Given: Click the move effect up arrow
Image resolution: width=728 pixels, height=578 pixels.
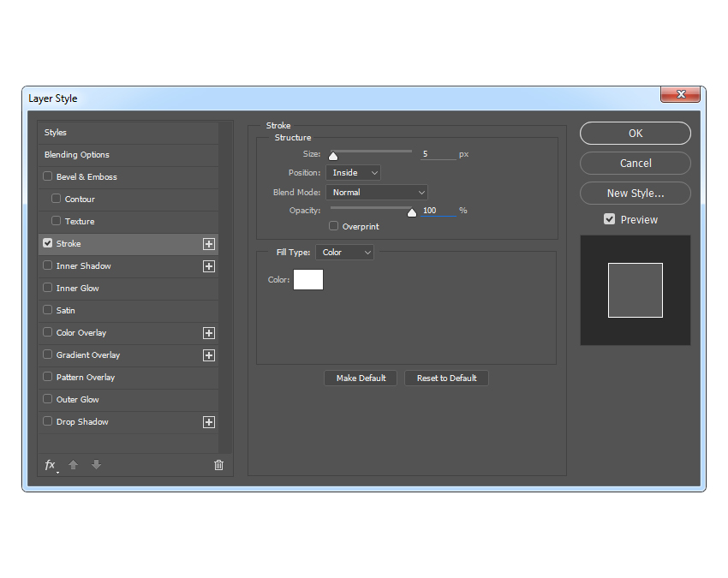Looking at the screenshot, I should pos(74,465).
